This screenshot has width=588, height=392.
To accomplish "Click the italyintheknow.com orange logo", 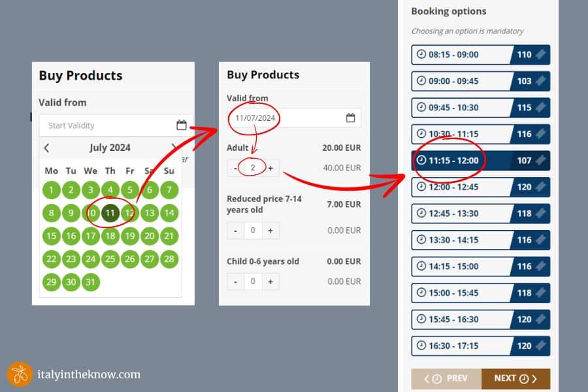I will click(x=20, y=374).
